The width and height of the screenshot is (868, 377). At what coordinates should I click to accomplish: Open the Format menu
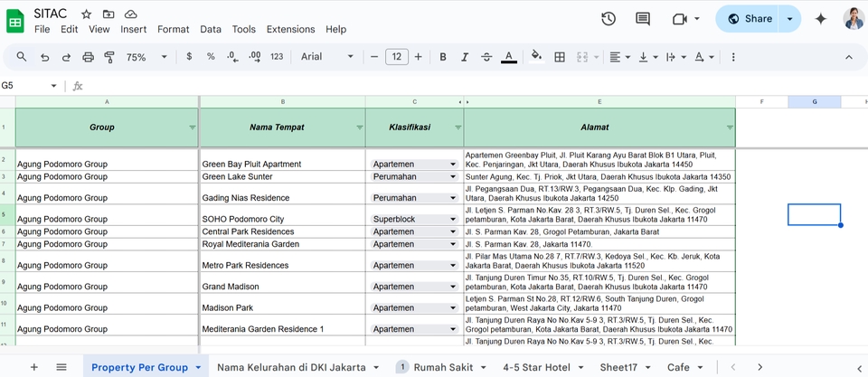(174, 29)
